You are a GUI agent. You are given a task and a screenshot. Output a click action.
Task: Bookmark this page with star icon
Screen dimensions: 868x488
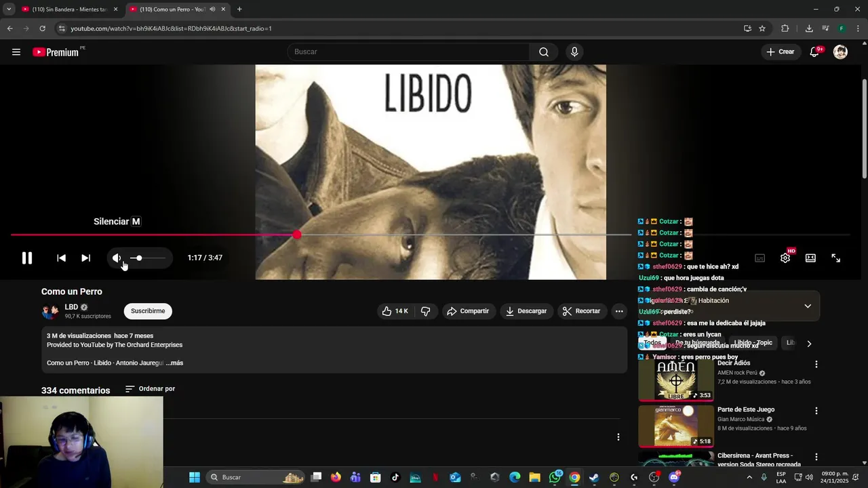762,28
